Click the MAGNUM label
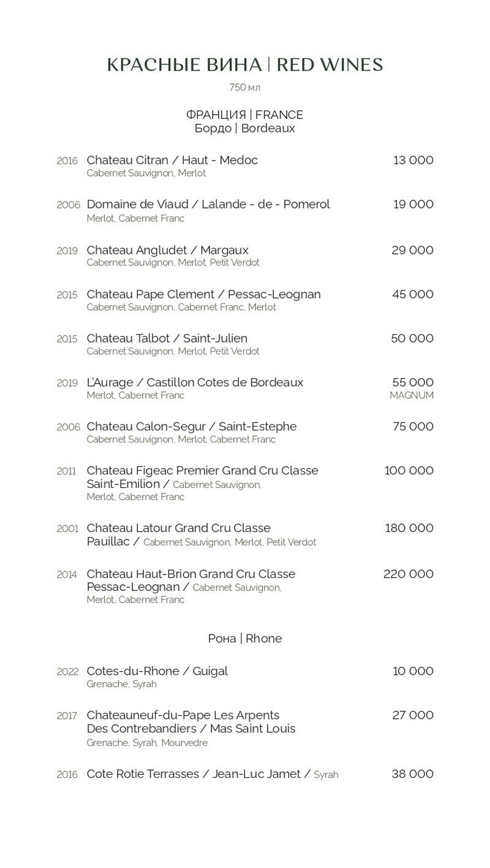 coord(412,395)
